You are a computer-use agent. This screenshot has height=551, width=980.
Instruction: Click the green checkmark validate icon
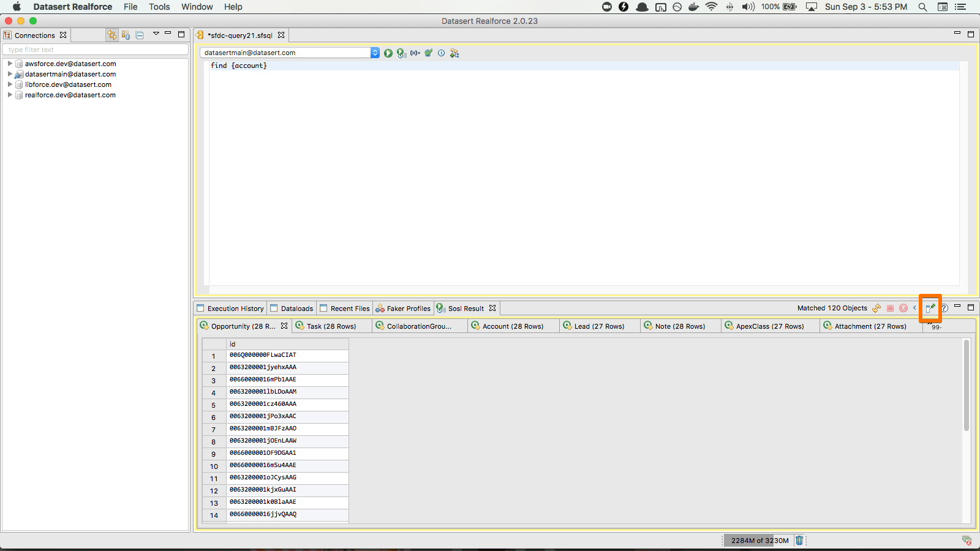click(428, 53)
